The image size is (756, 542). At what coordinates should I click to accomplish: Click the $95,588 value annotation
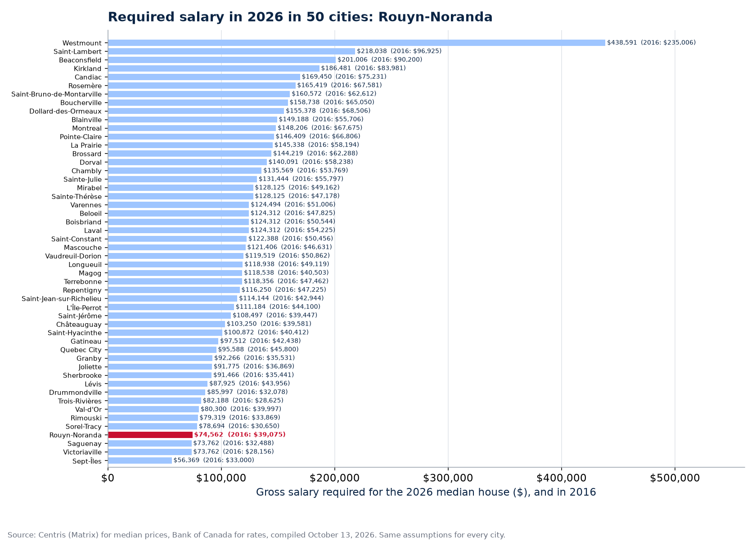[x=258, y=350]
